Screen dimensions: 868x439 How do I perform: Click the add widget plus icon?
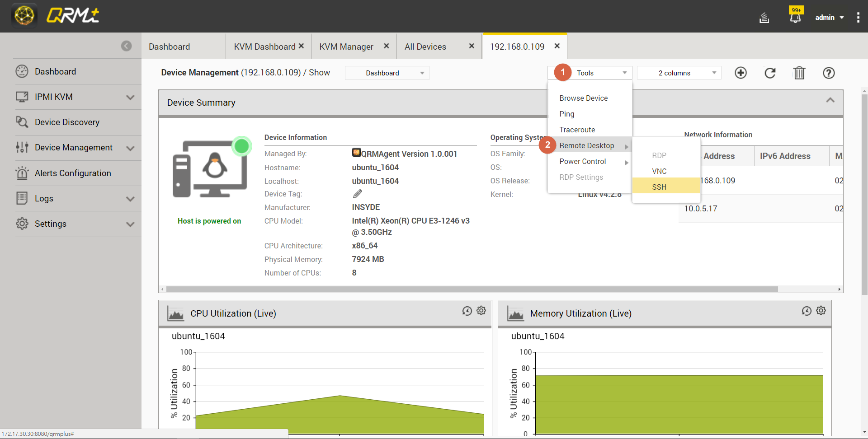741,73
